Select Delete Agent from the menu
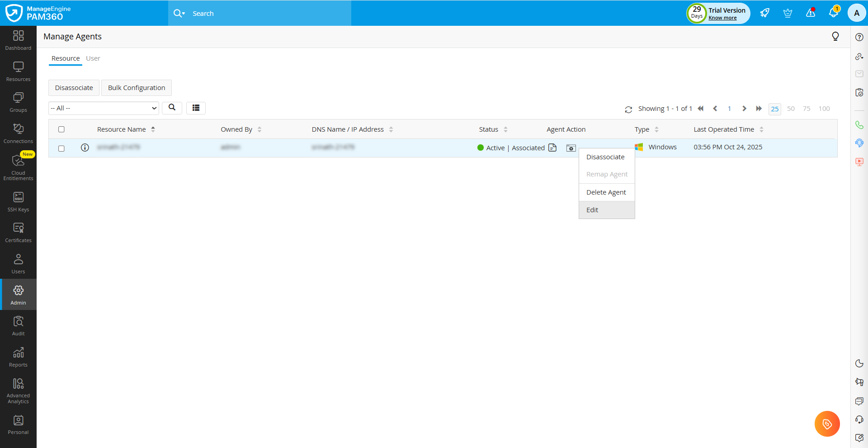 [607, 192]
